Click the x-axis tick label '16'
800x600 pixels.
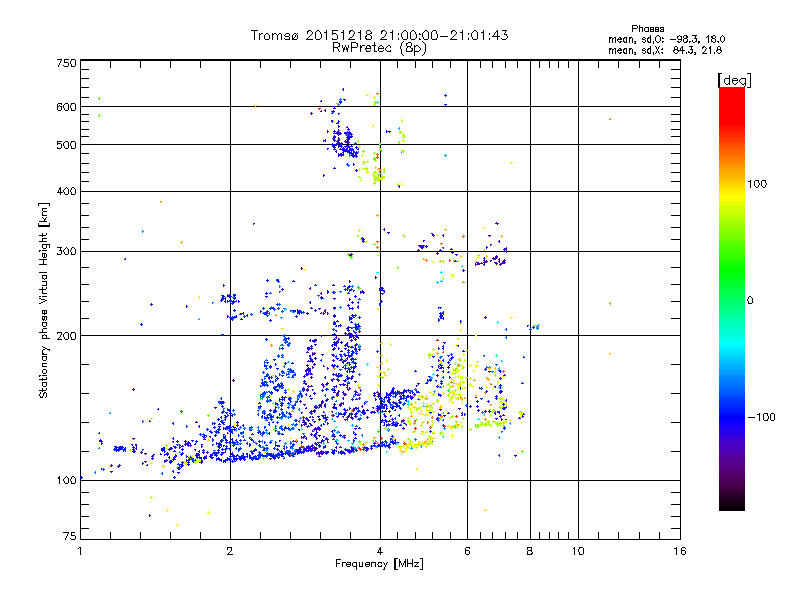(x=680, y=551)
